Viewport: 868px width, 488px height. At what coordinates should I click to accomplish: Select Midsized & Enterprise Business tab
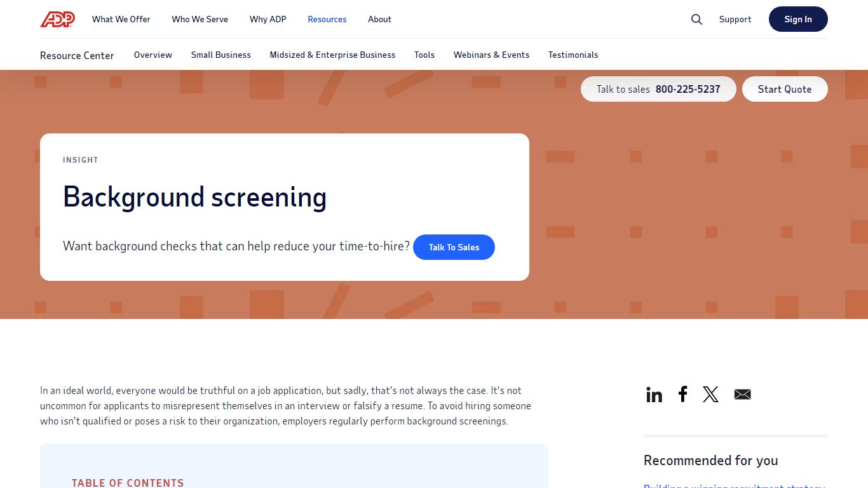pos(332,55)
